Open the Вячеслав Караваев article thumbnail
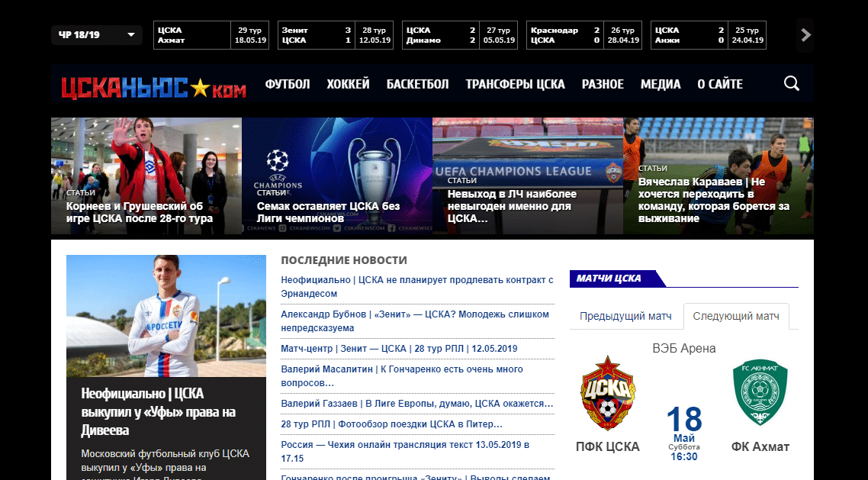Screen dimensions: 868x480 pos(718,176)
